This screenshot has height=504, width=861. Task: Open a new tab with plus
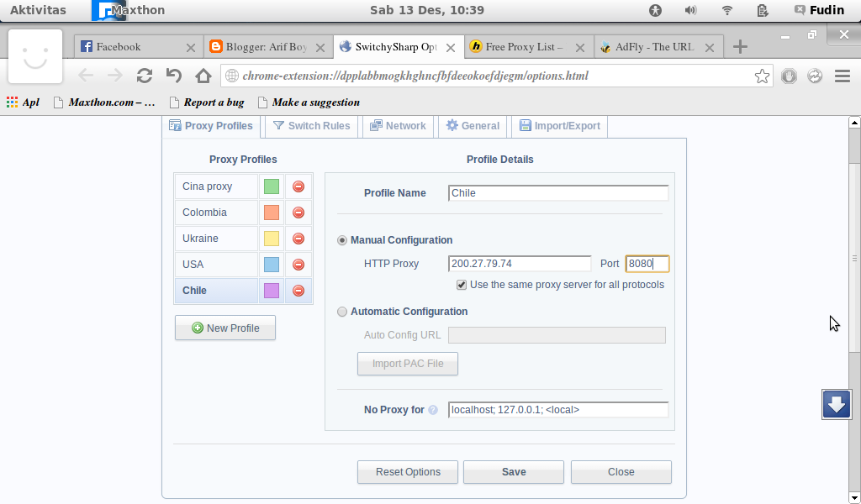pyautogui.click(x=740, y=46)
